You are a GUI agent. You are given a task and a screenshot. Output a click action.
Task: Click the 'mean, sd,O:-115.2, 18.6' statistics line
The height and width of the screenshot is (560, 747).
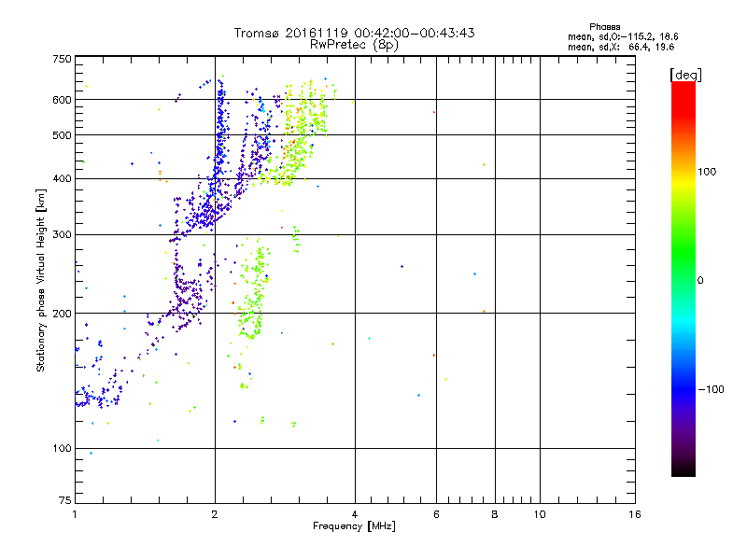(623, 36)
